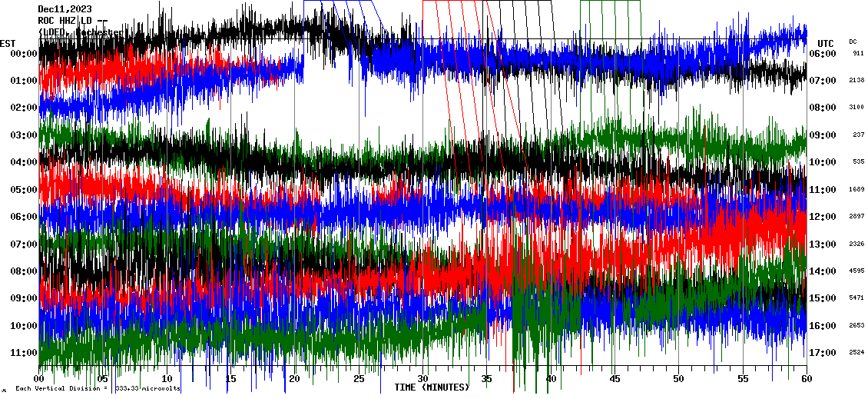Screen dimensions: 868x399
Task: Pick the 06:00 UTC time label
Action: pyautogui.click(x=822, y=54)
